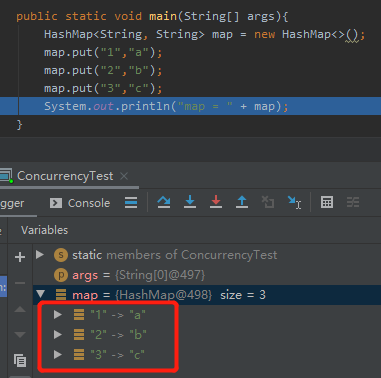Click the Console tab icon
This screenshot has height=378, width=381.
(56, 203)
